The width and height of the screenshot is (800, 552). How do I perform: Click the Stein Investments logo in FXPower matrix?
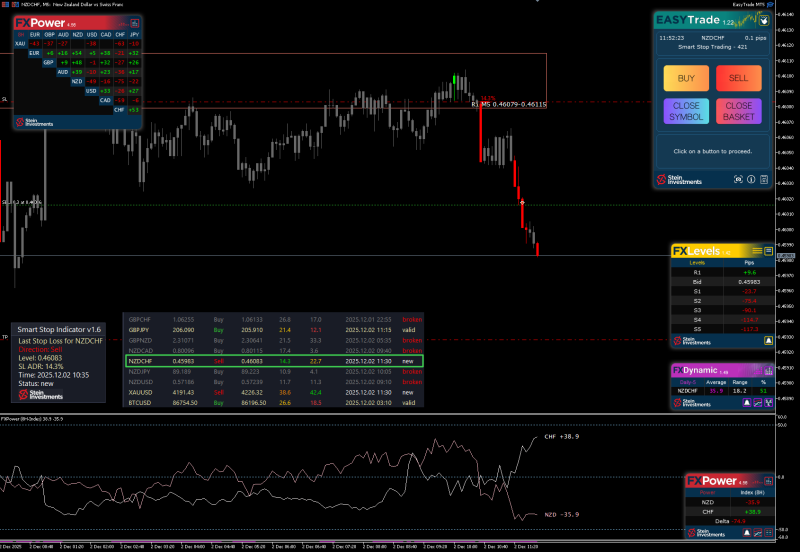[34, 122]
